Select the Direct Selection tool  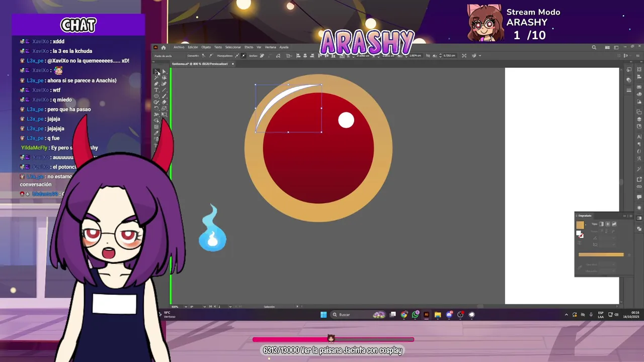[x=165, y=71]
